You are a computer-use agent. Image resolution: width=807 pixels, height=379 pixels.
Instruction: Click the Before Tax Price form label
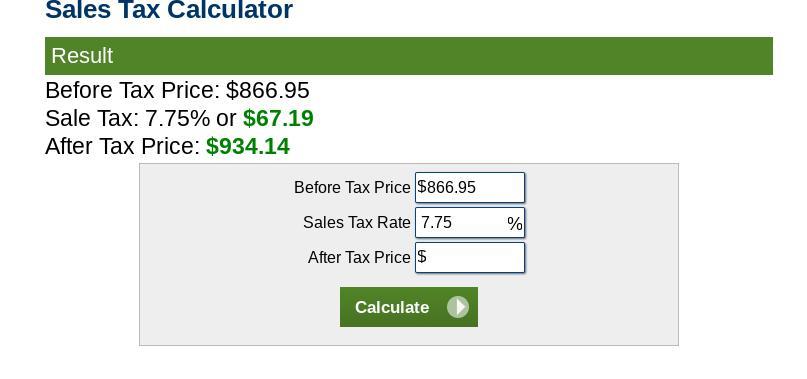[352, 187]
